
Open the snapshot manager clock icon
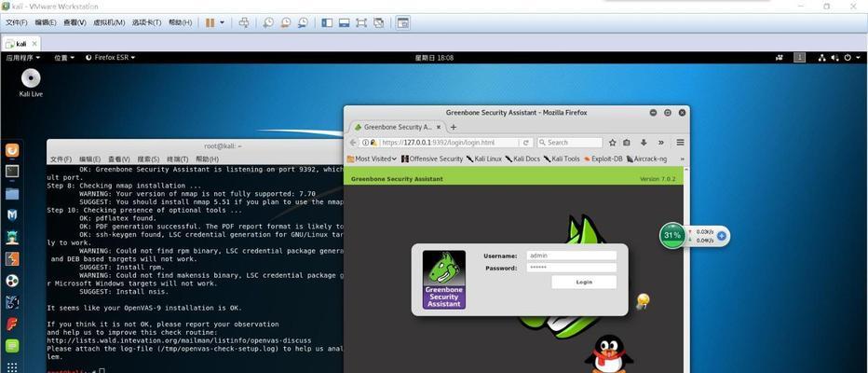[303, 22]
